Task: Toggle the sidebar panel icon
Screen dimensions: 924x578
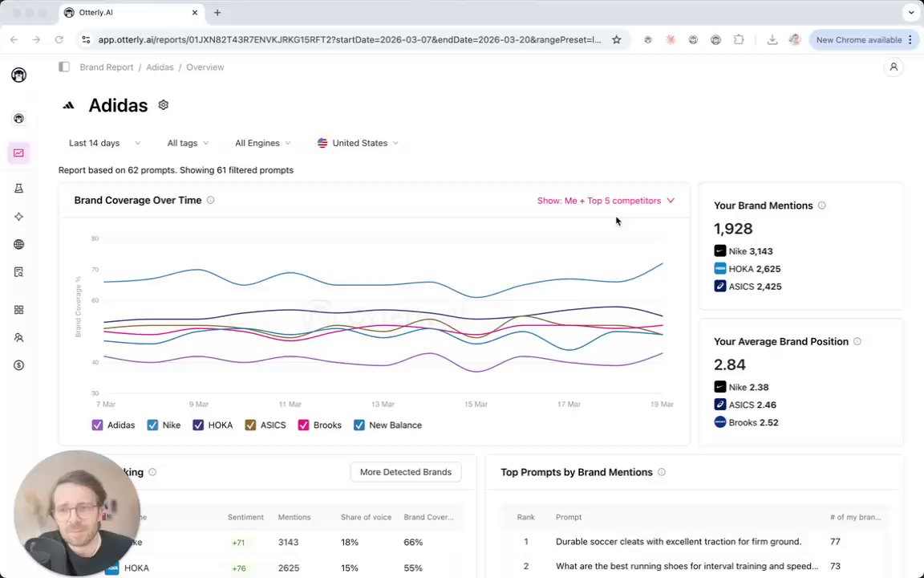Action: pyautogui.click(x=64, y=67)
